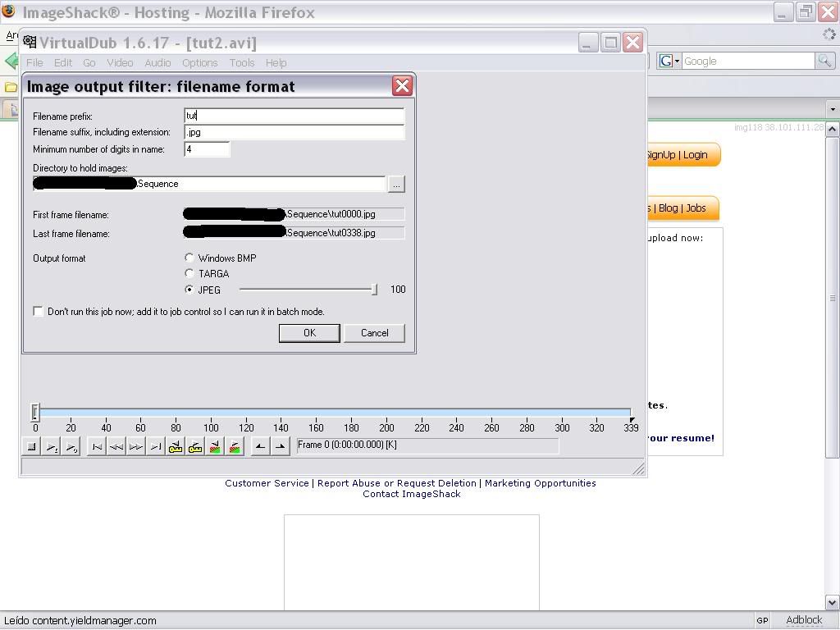Click the Stop playback button
The width and height of the screenshot is (840, 630).
[x=32, y=446]
